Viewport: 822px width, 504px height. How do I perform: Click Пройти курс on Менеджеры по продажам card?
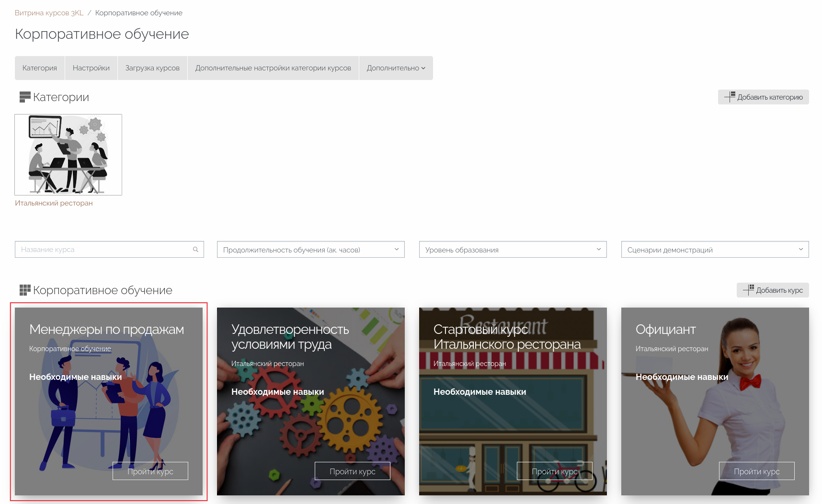[150, 471]
